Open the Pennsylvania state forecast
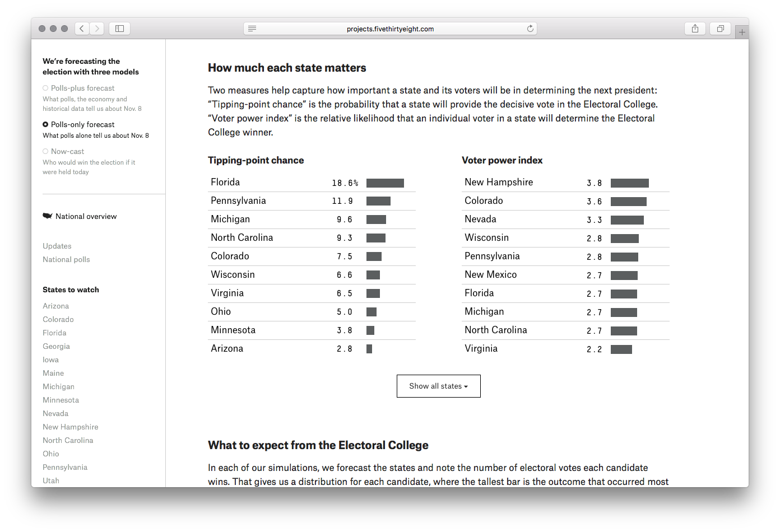Viewport: 780px width, 532px height. point(65,467)
